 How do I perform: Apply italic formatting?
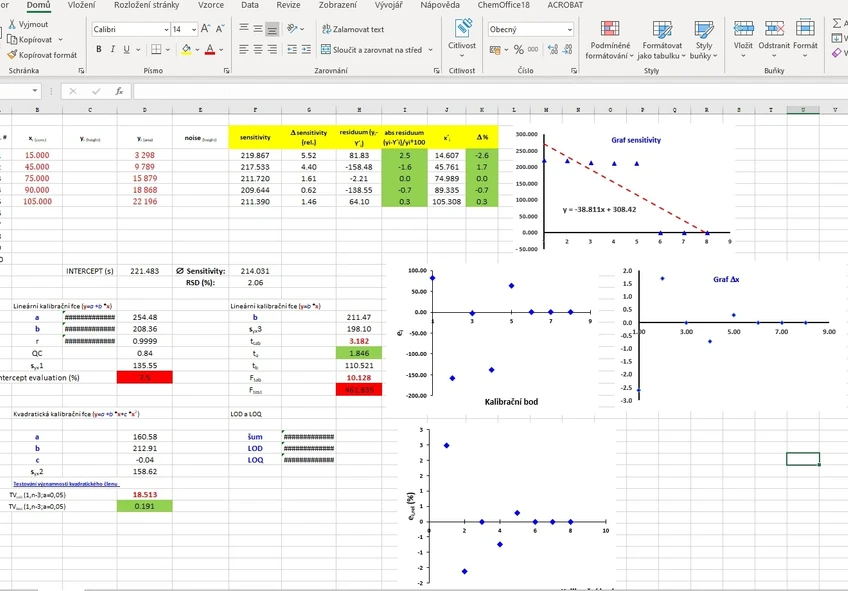[112, 49]
